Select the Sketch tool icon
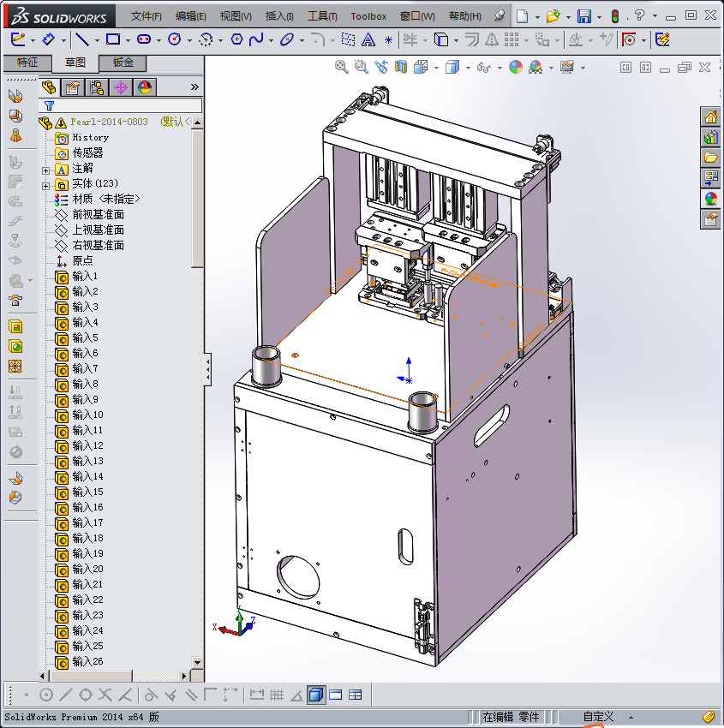The height and width of the screenshot is (728, 724). (x=18, y=39)
